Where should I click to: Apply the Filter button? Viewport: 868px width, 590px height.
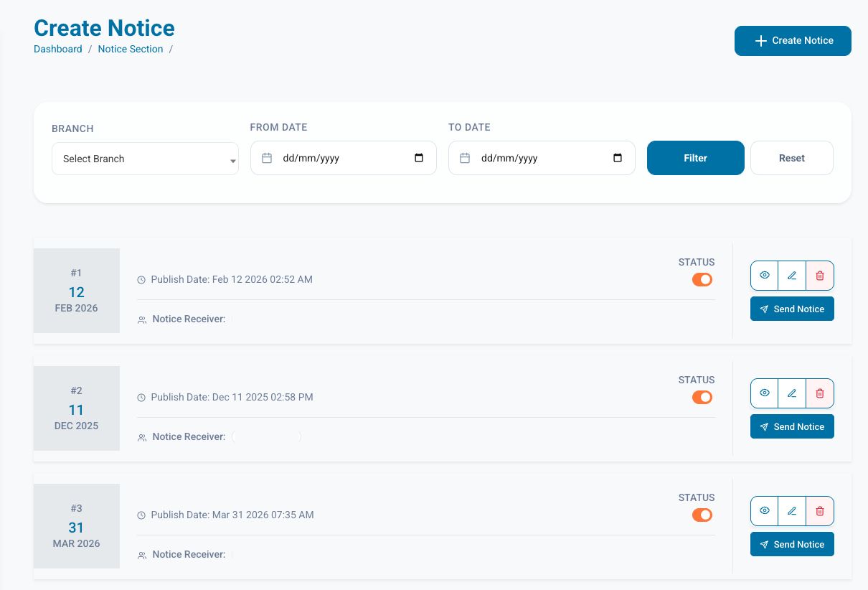tap(695, 158)
